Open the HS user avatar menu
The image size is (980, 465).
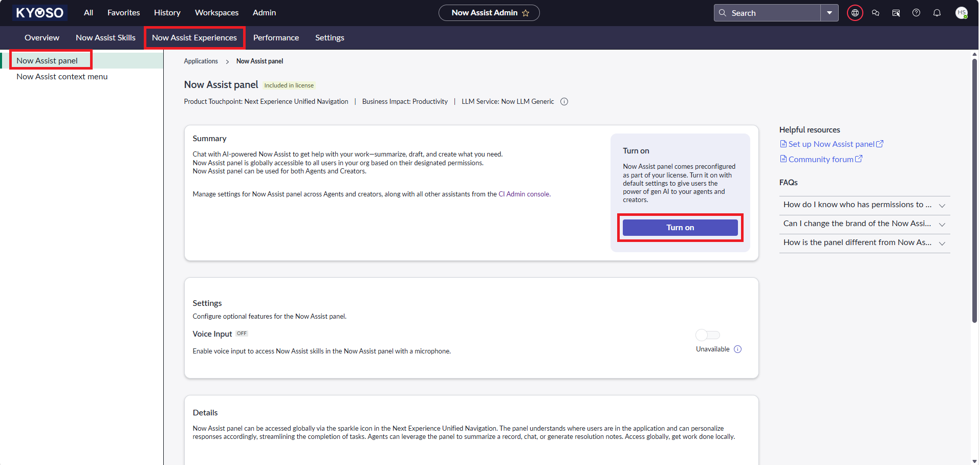(962, 13)
